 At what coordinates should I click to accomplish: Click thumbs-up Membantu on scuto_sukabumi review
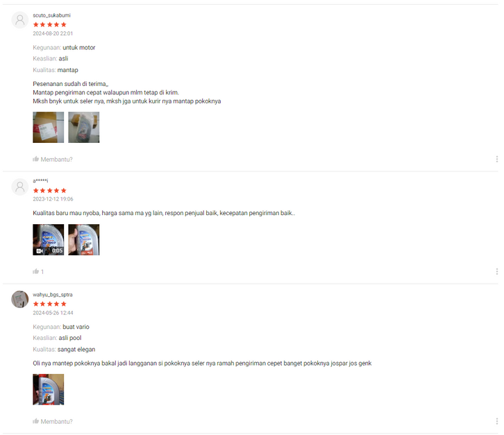53,160
